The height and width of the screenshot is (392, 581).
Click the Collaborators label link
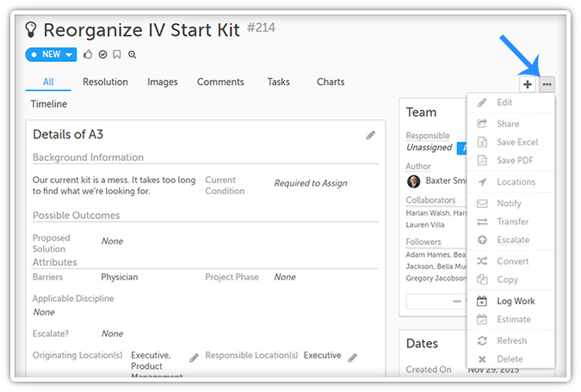pos(430,200)
